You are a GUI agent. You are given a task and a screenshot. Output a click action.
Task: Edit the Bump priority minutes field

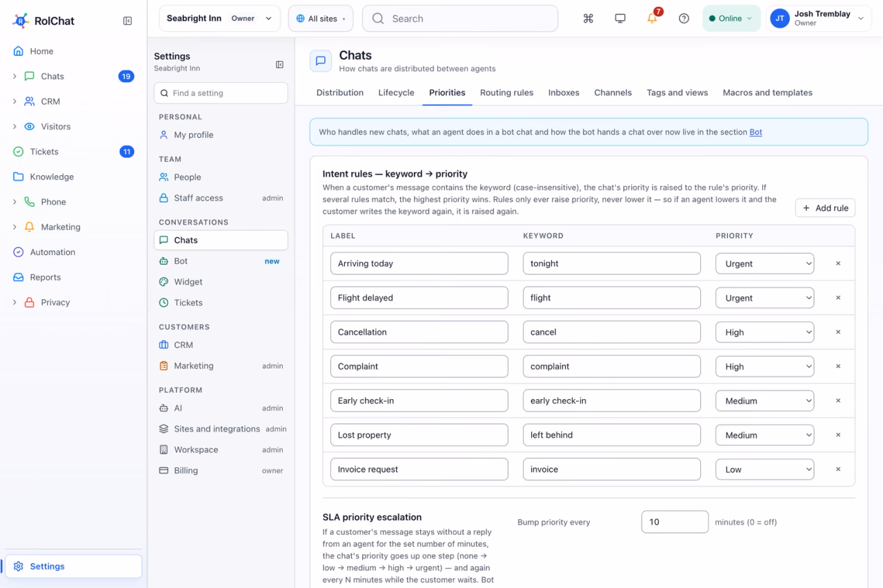(x=675, y=522)
